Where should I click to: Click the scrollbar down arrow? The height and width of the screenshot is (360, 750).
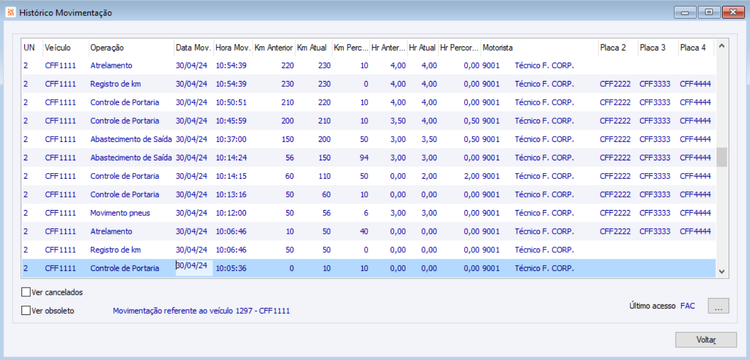click(721, 271)
